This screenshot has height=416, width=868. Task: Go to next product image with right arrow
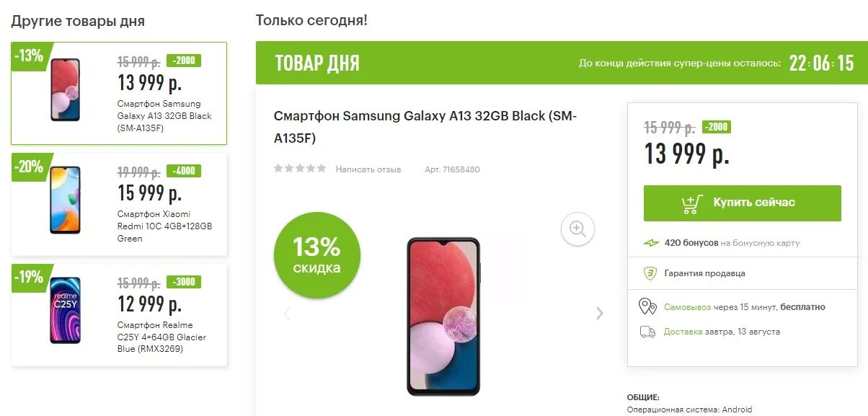(599, 313)
